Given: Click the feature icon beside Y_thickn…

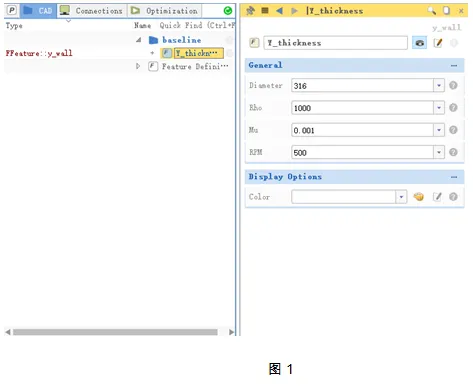Looking at the screenshot, I should (167, 53).
